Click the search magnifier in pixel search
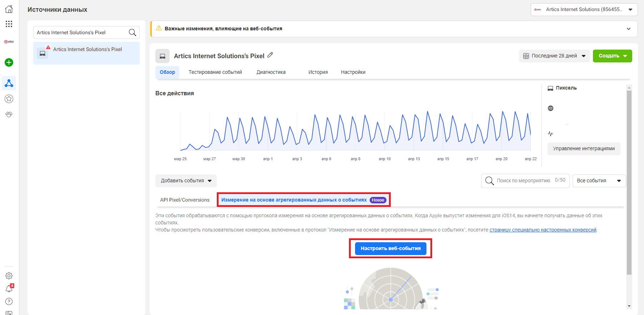 coord(132,32)
